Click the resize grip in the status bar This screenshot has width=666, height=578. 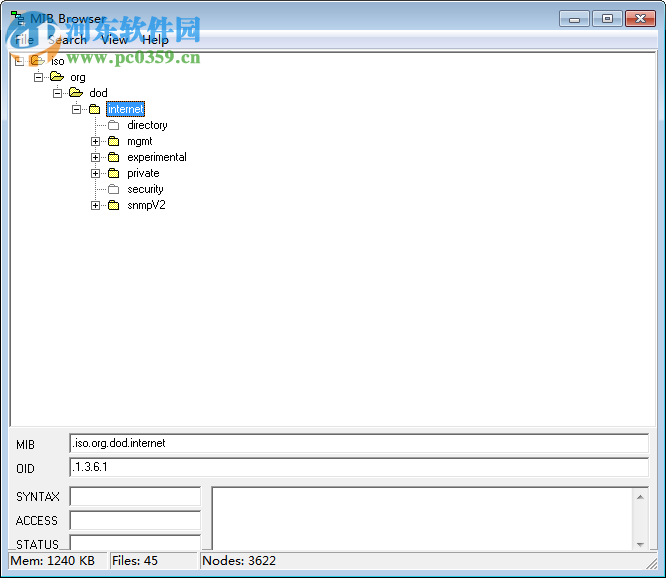pyautogui.click(x=652, y=563)
